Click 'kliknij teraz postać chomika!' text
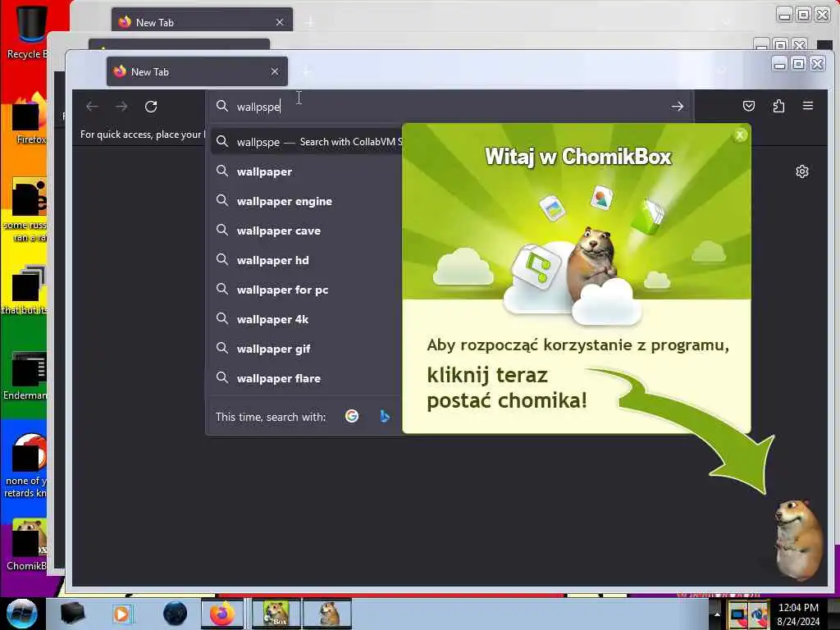This screenshot has height=630, width=840. click(507, 388)
